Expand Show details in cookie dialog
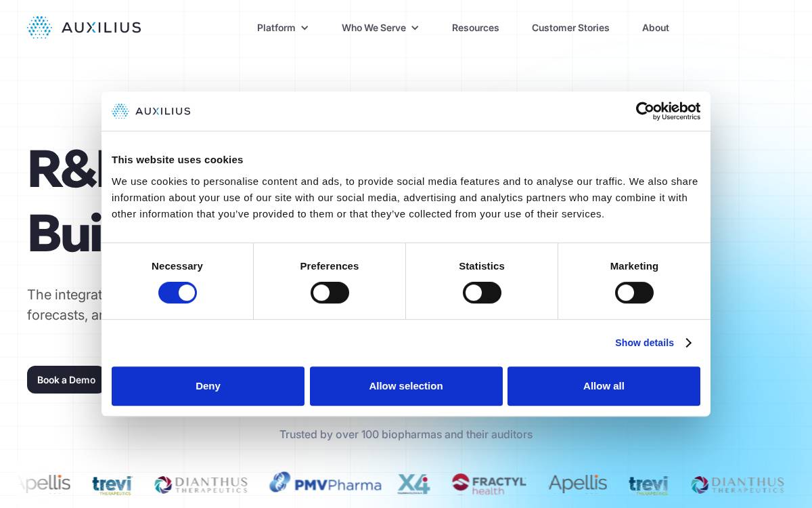Image resolution: width=812 pixels, height=508 pixels. tap(653, 343)
